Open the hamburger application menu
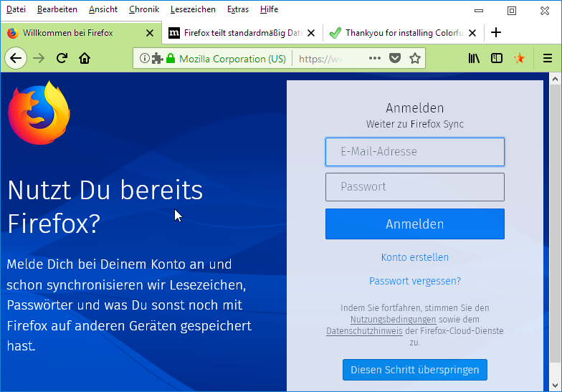Viewport: 562px width, 392px height. pos(548,58)
